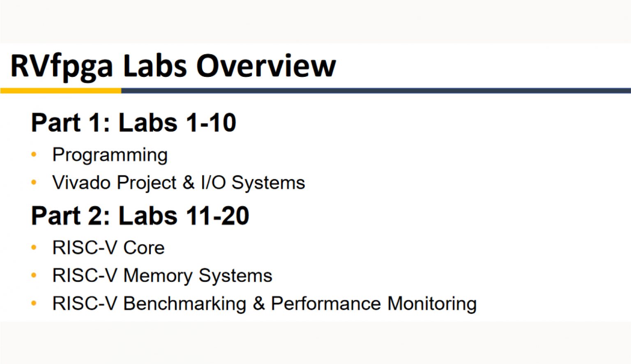
Task: Click the word "Overview" in the title
Action: (266, 66)
